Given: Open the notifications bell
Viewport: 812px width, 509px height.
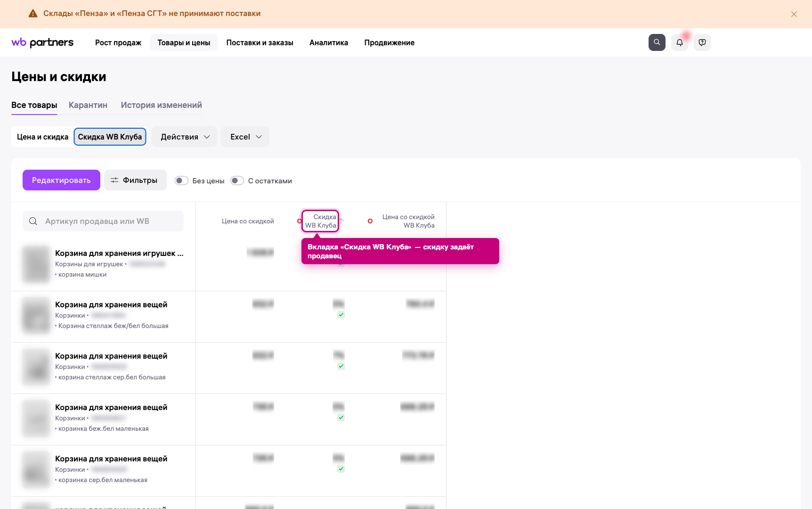Looking at the screenshot, I should [680, 42].
